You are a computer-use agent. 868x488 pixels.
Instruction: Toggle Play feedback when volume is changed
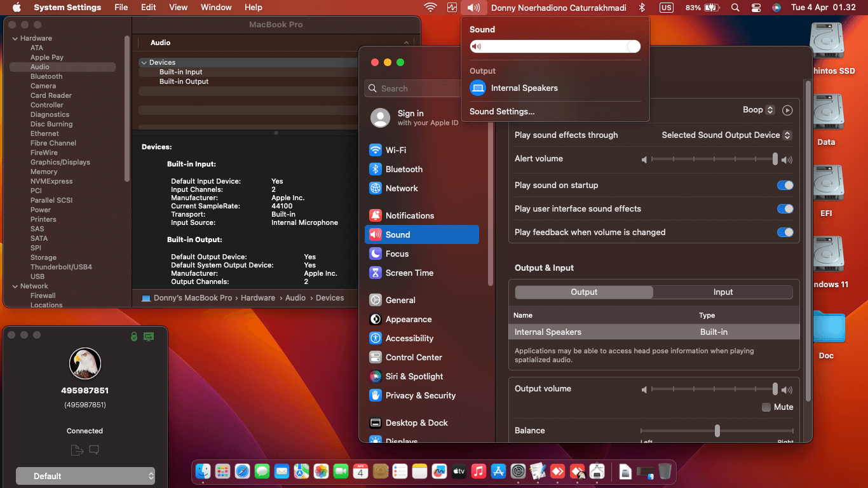point(785,233)
